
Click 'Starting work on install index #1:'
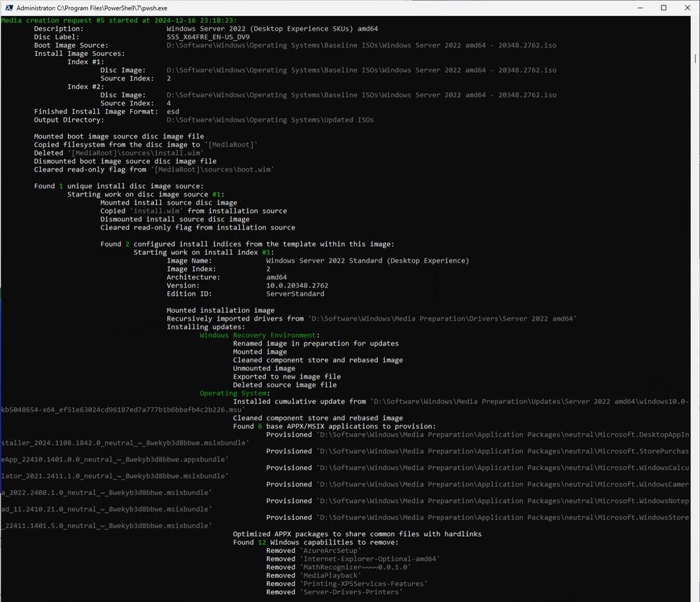(x=204, y=252)
